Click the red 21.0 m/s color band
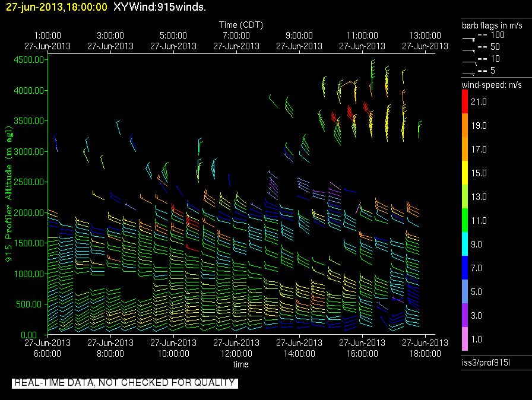Viewport: 532px width, 400px height. pos(465,101)
